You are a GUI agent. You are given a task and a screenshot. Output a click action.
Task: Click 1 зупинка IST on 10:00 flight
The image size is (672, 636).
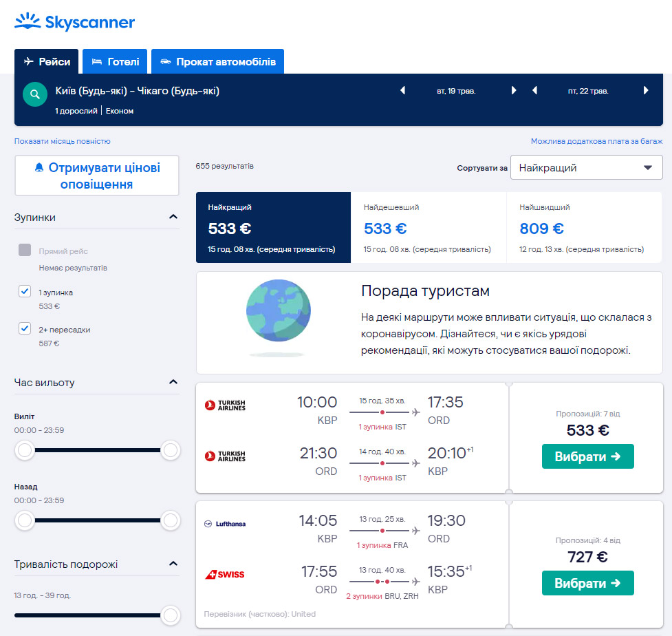[x=382, y=427]
